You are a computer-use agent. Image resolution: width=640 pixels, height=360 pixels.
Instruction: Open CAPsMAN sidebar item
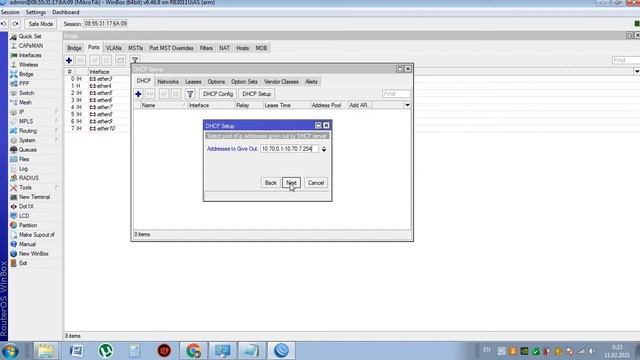pyautogui.click(x=31, y=46)
